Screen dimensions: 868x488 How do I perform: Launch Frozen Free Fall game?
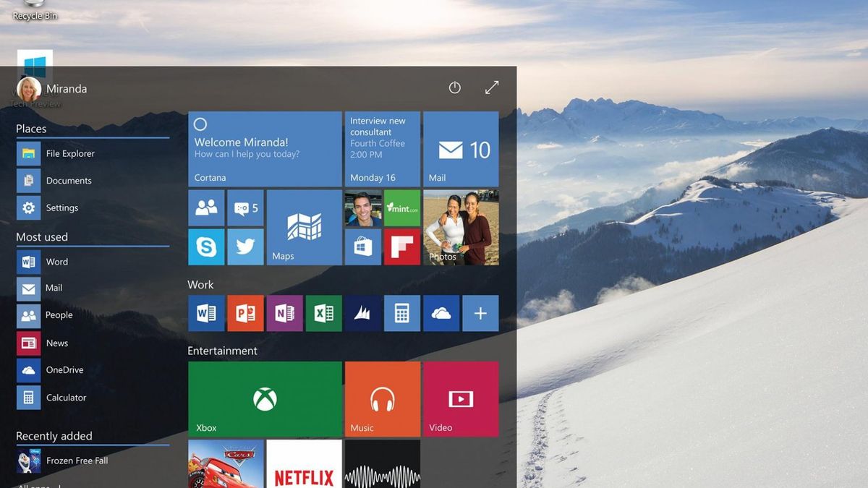(x=93, y=461)
